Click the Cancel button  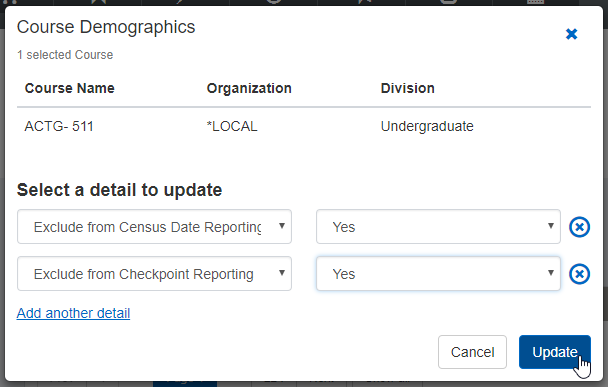click(x=472, y=352)
